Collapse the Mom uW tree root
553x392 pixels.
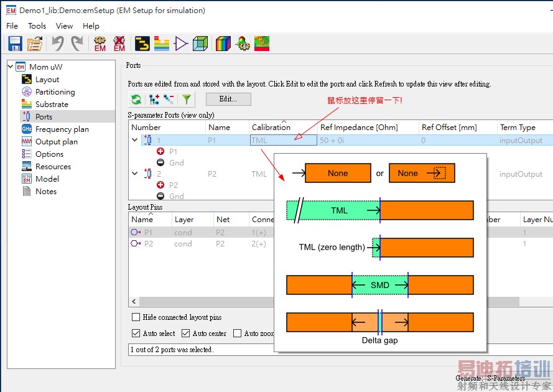pyautogui.click(x=10, y=67)
